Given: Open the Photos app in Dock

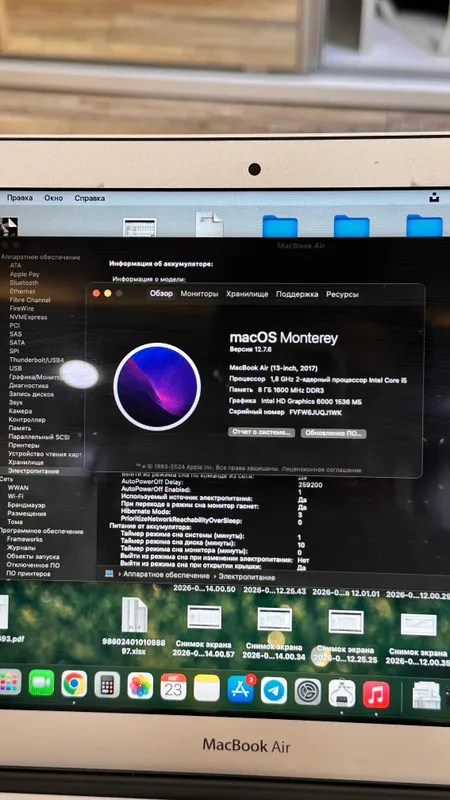Looking at the screenshot, I should (140, 686).
